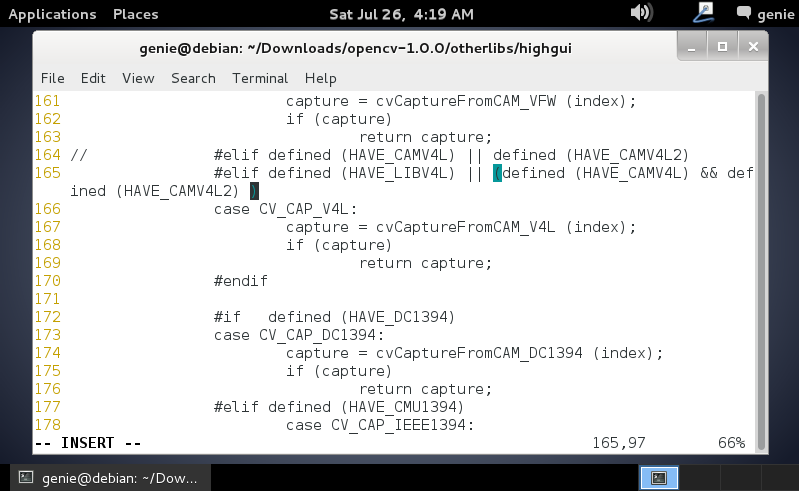This screenshot has height=491, width=799.
Task: Open the Places menu in top panel
Action: coord(136,14)
